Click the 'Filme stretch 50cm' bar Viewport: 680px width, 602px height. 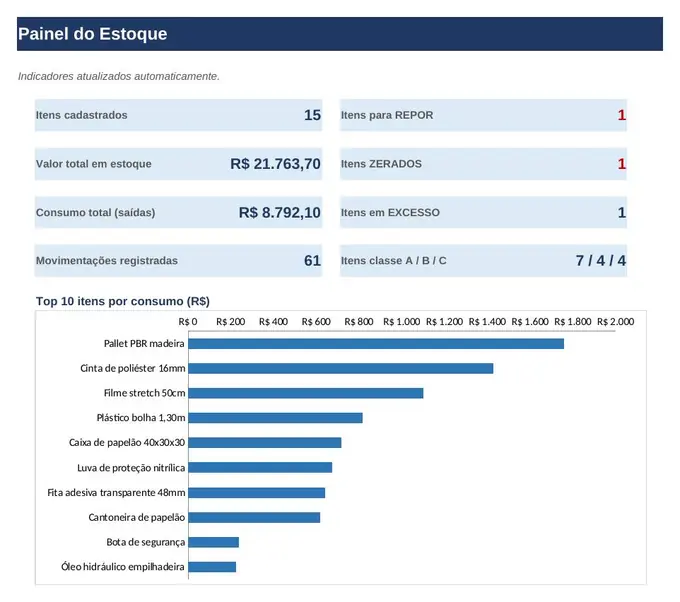(306, 393)
